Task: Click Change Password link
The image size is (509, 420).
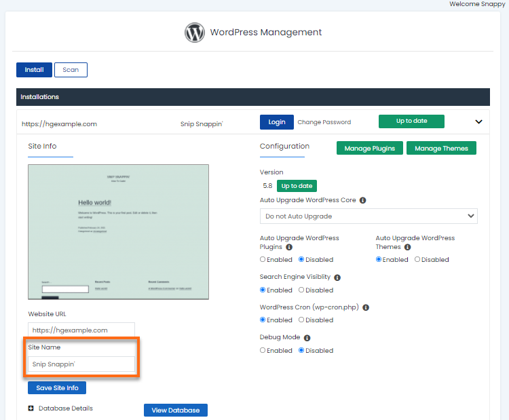Action: tap(324, 122)
